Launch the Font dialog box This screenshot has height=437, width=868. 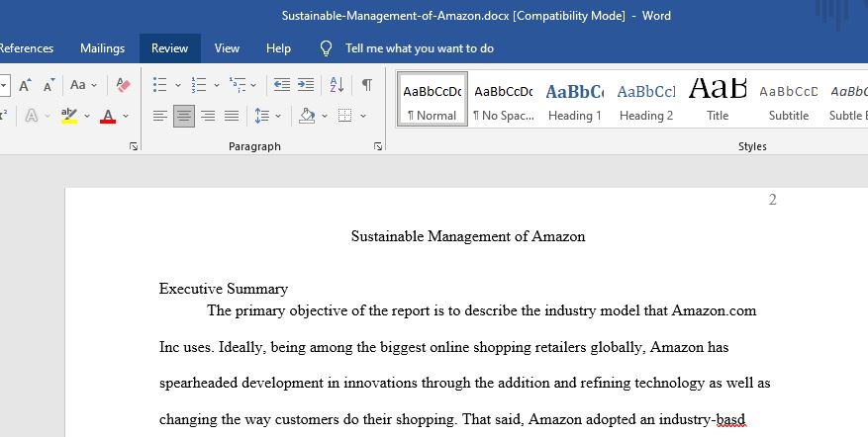[x=134, y=146]
